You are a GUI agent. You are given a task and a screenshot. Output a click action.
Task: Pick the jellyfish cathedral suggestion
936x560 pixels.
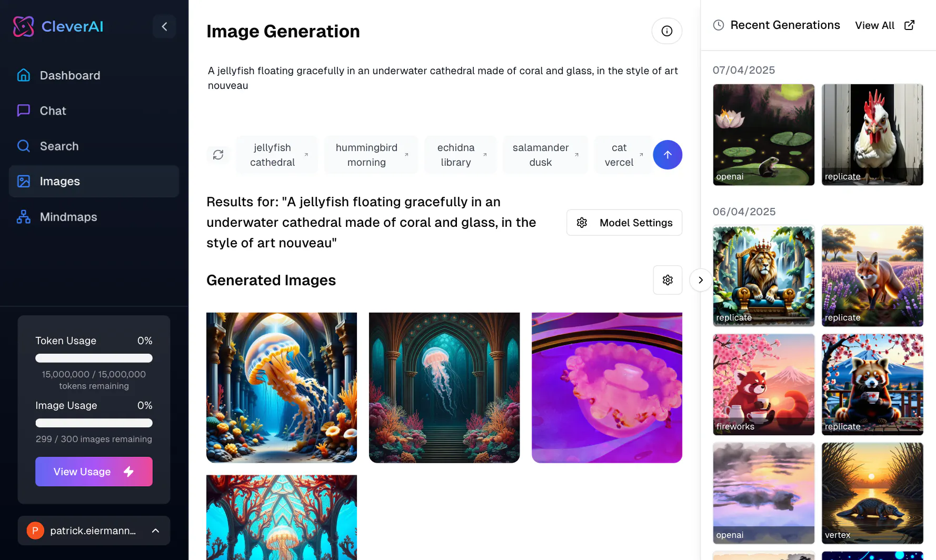point(277,155)
